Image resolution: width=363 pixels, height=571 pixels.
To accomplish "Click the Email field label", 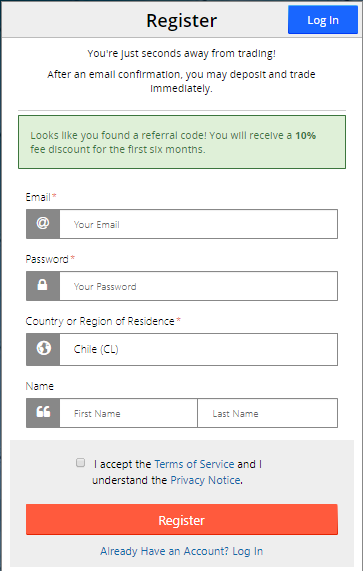I will point(38,197).
